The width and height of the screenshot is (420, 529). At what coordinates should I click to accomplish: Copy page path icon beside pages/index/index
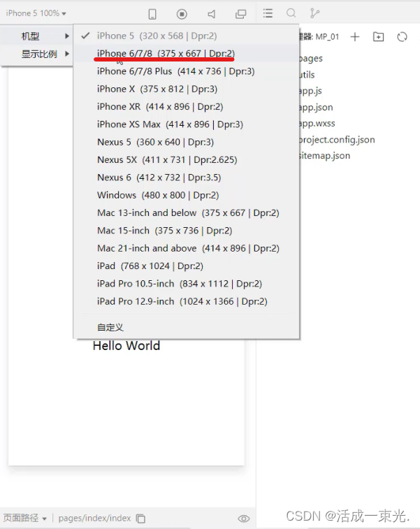tap(140, 519)
